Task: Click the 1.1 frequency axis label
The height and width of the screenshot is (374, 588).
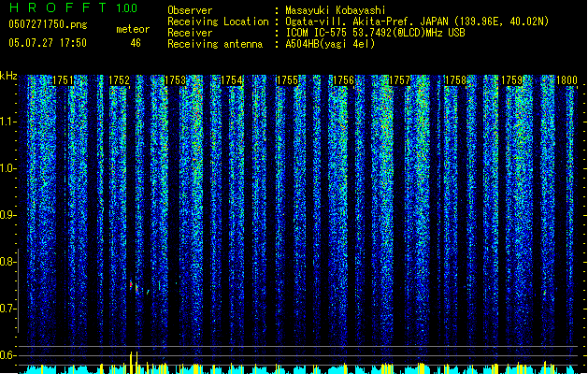Action: point(8,122)
